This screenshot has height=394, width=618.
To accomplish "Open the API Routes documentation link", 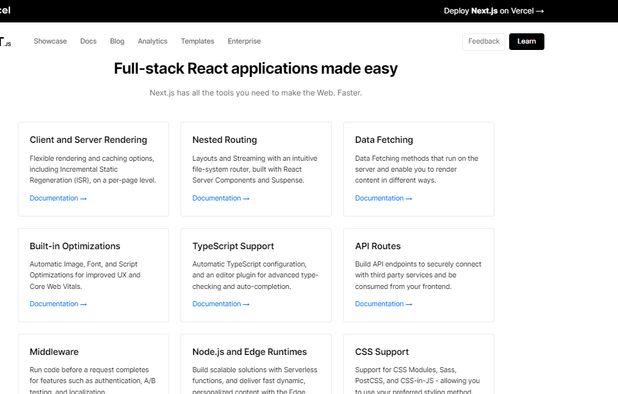I will pos(383,304).
